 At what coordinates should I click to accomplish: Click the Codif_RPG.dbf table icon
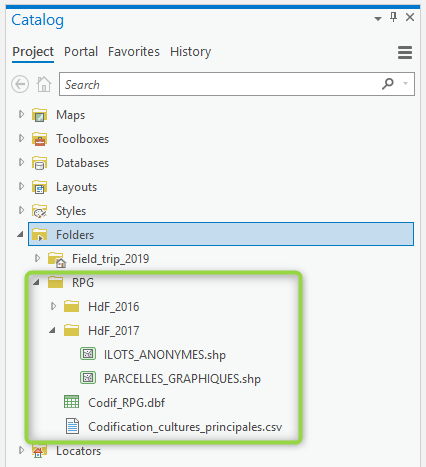tap(71, 402)
